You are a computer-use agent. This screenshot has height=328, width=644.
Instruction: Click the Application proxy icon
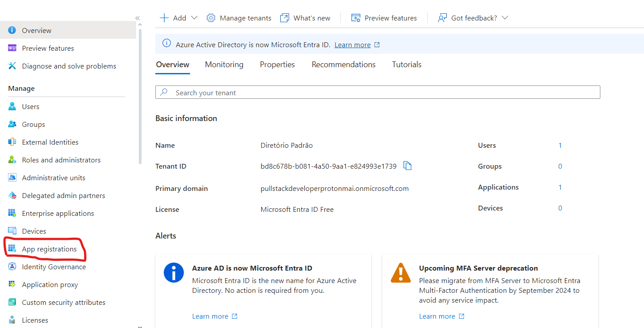tap(12, 284)
